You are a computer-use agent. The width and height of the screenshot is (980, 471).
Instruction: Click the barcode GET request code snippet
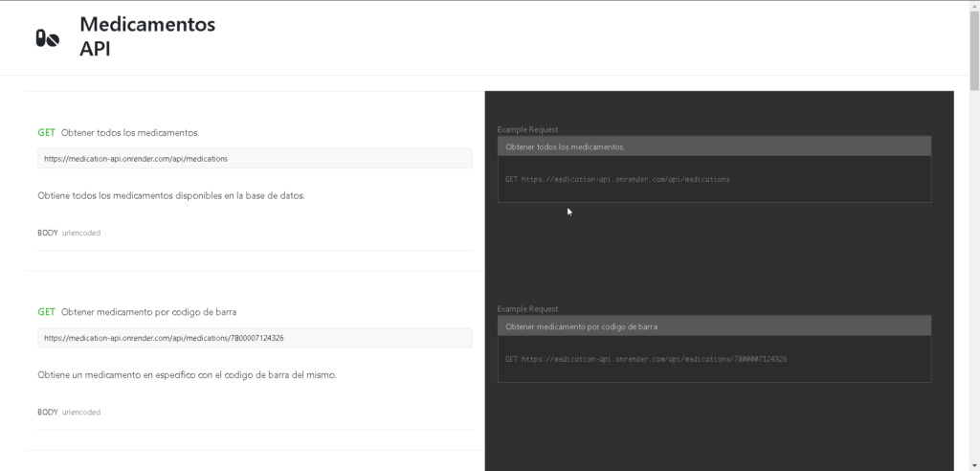tap(646, 359)
